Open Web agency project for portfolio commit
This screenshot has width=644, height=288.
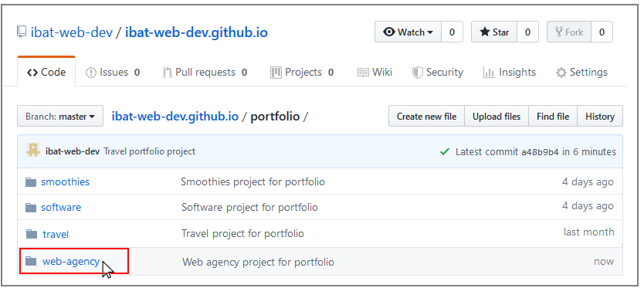tap(258, 262)
